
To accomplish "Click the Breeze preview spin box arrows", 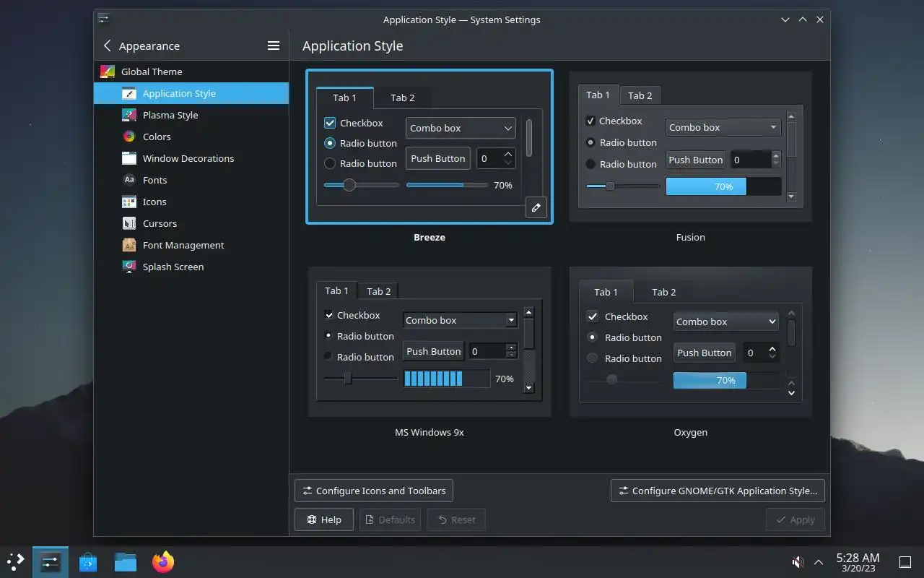I will [x=508, y=158].
